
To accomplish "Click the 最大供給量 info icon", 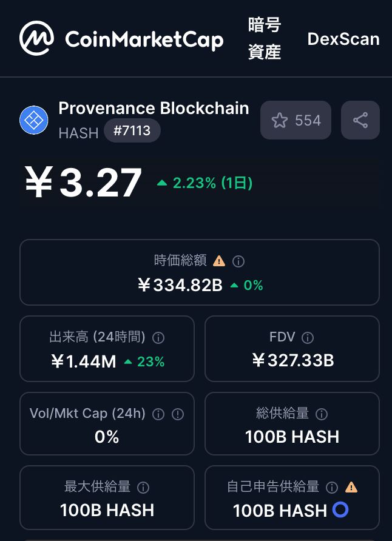I will 143,488.
